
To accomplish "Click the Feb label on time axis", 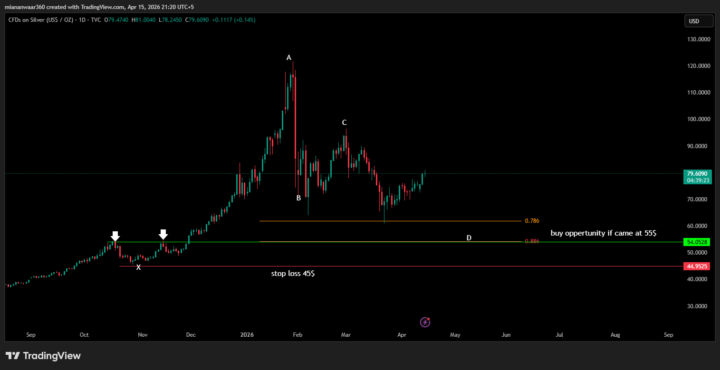I will coord(297,335).
